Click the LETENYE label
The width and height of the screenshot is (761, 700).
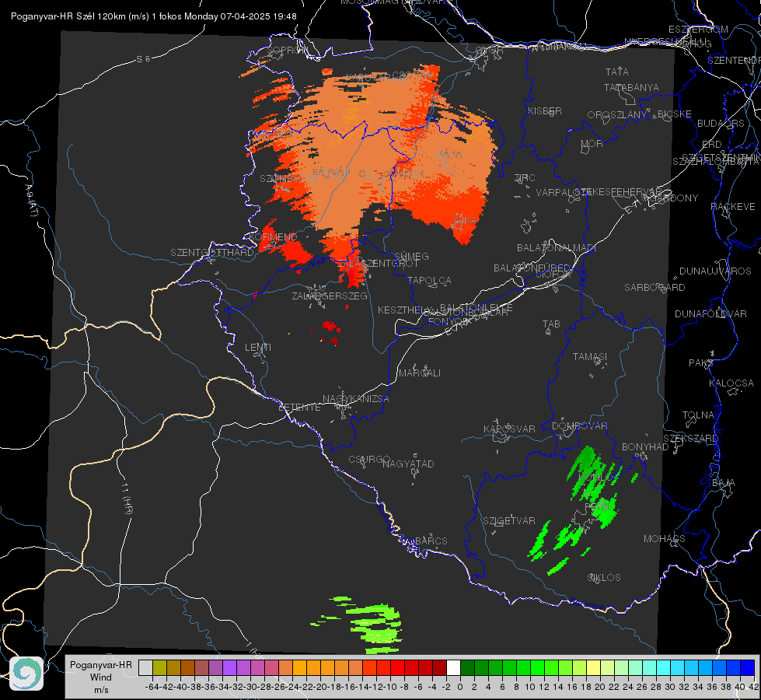[299, 408]
